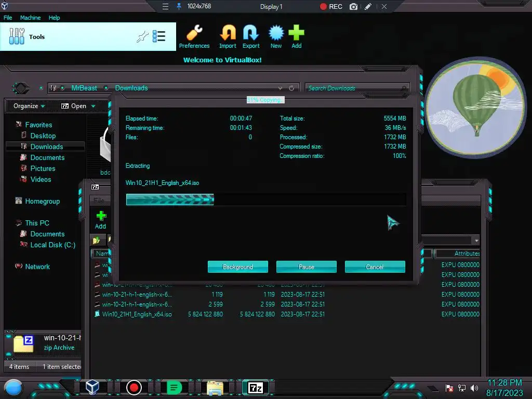Click the extraction progress bar
The image size is (532, 399).
[x=266, y=199]
